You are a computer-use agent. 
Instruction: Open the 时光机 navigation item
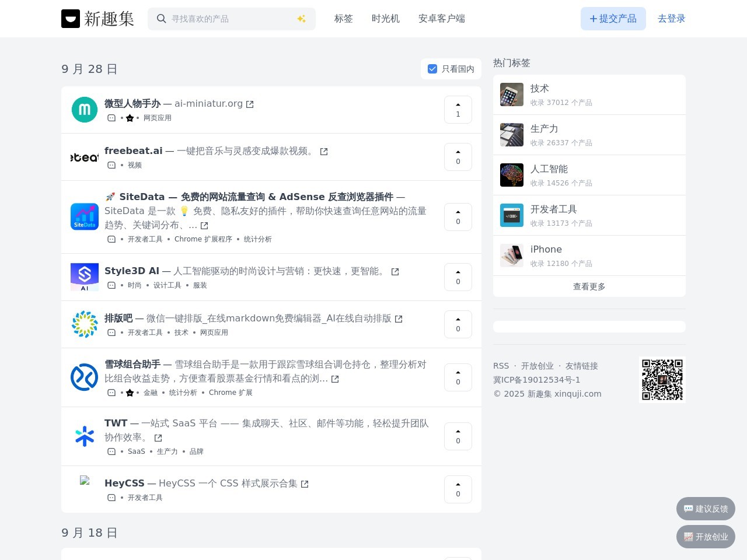point(386,19)
